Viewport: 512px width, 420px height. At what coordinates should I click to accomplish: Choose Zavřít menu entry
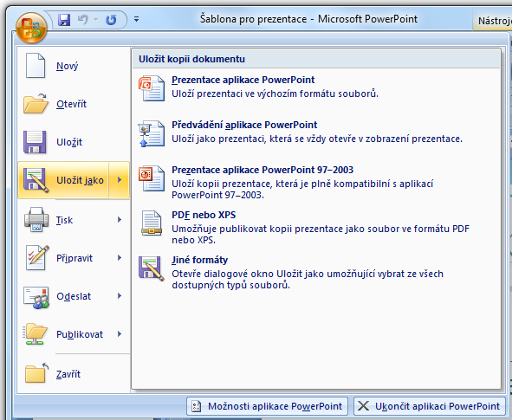[74, 373]
